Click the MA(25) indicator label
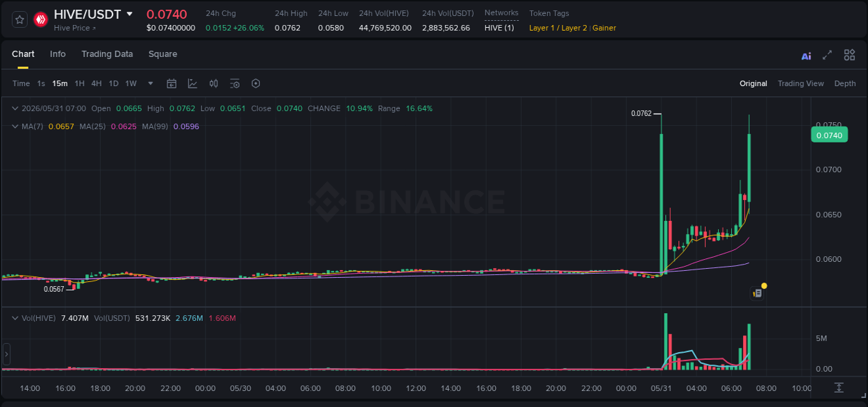 click(x=92, y=126)
